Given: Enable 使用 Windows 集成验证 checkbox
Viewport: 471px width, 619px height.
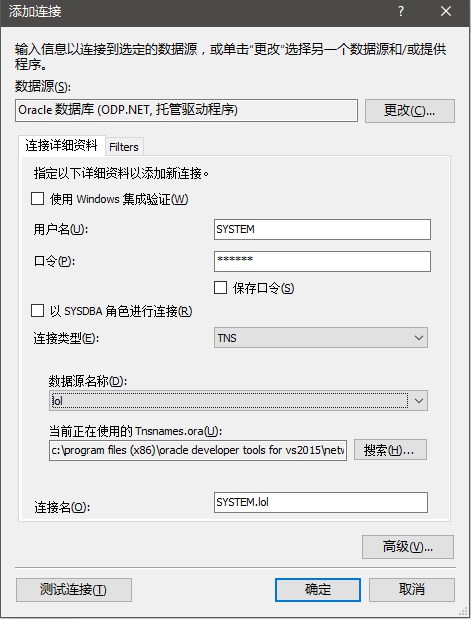Looking at the screenshot, I should tap(38, 199).
